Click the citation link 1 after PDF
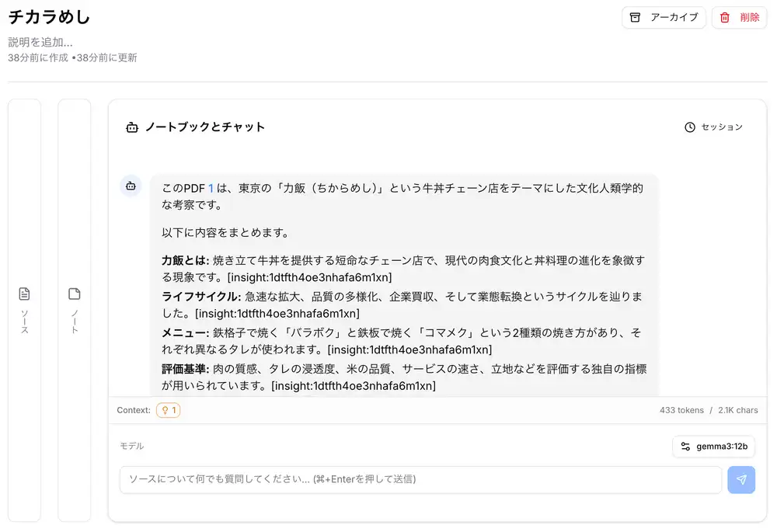Viewport: 777px width, 532px height. click(209, 187)
